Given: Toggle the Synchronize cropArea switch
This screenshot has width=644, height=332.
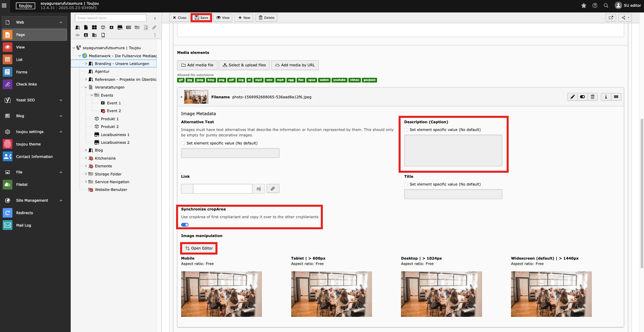Looking at the screenshot, I should [x=185, y=225].
